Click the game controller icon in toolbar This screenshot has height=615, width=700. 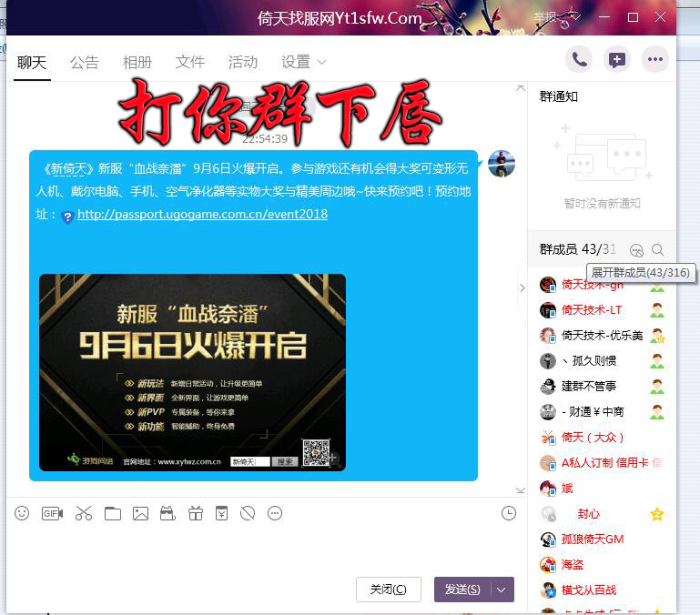167,513
